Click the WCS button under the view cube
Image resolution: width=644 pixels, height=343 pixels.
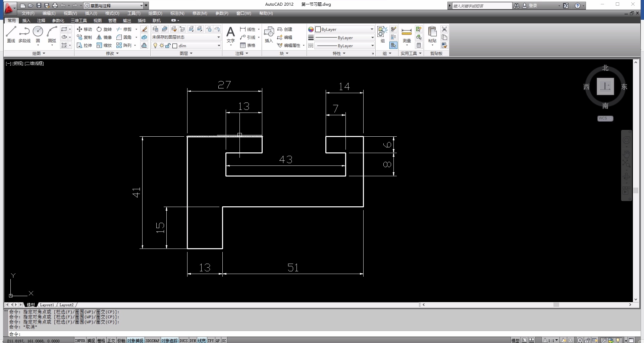(x=605, y=118)
